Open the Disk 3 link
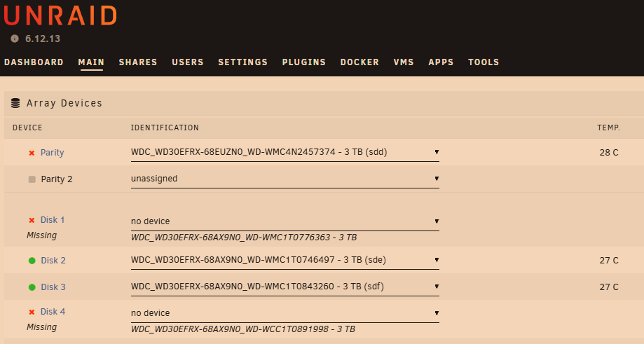The width and height of the screenshot is (644, 344). tap(53, 287)
